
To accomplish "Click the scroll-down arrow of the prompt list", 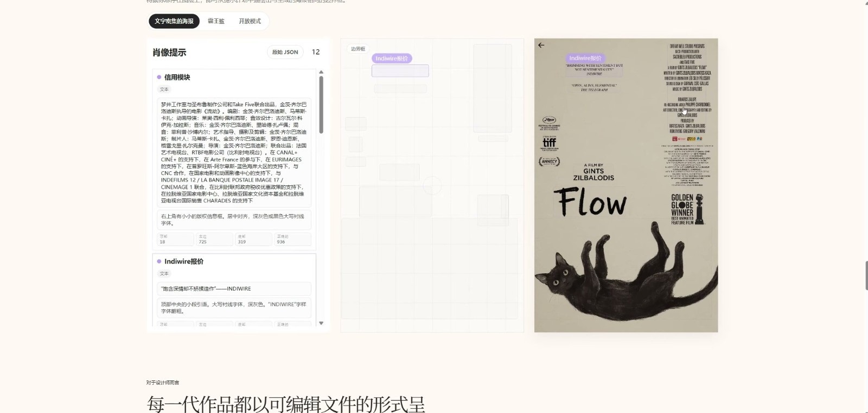I will tap(321, 323).
